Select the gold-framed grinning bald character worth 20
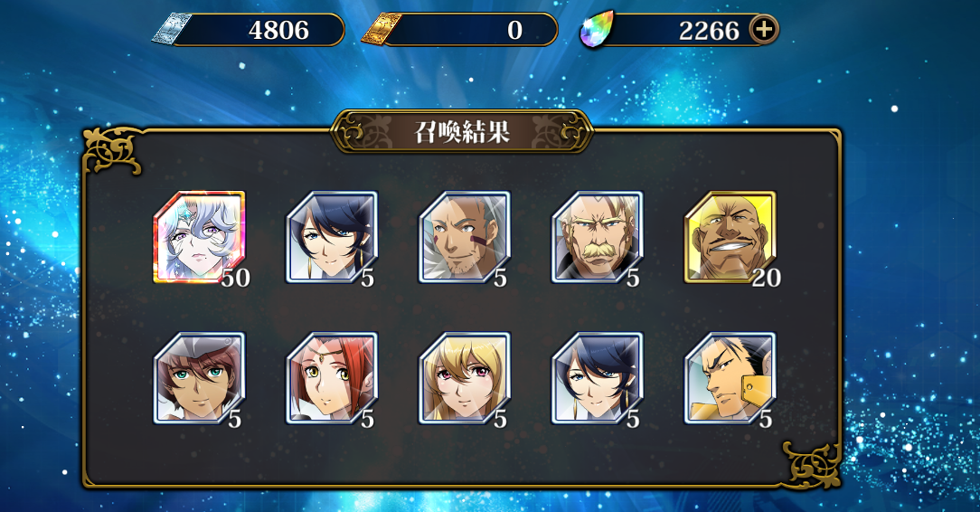Screen dimensions: 980x512 [x=730, y=238]
